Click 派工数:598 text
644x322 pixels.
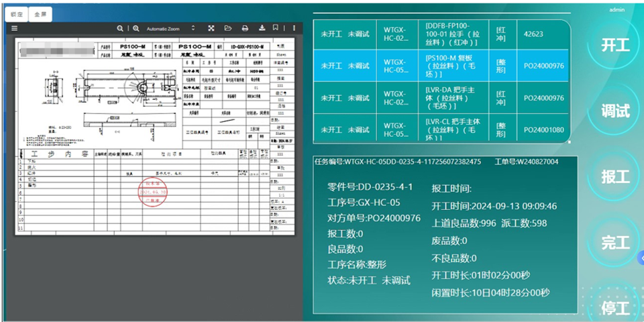(x=524, y=223)
